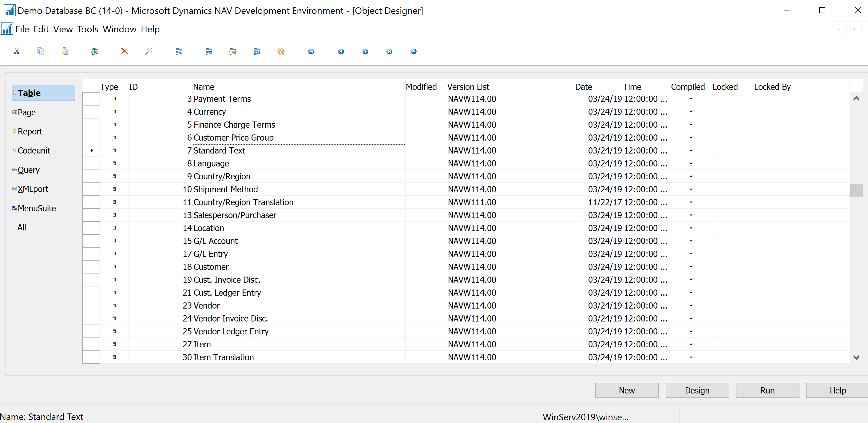Open the View menu
The image size is (868, 423).
pyautogui.click(x=63, y=29)
